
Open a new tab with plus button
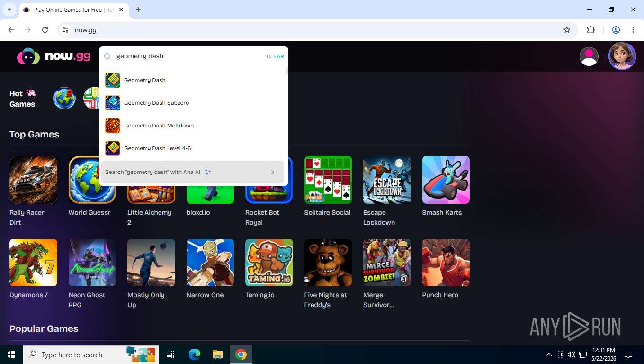tap(138, 9)
